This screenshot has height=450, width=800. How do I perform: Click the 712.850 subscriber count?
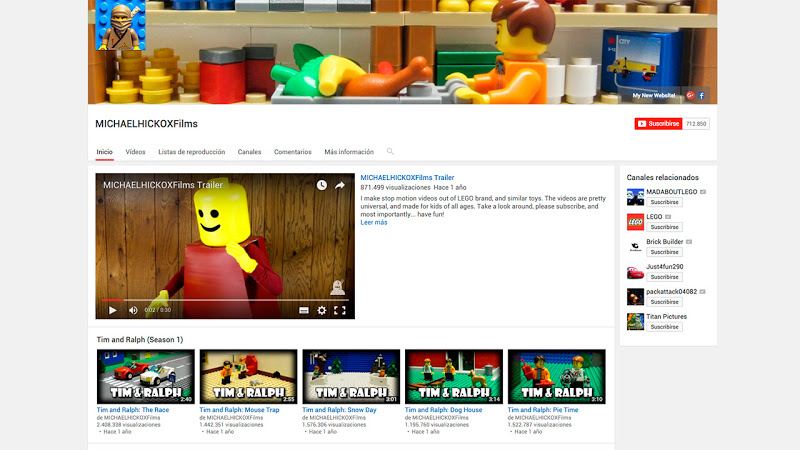[x=696, y=123]
